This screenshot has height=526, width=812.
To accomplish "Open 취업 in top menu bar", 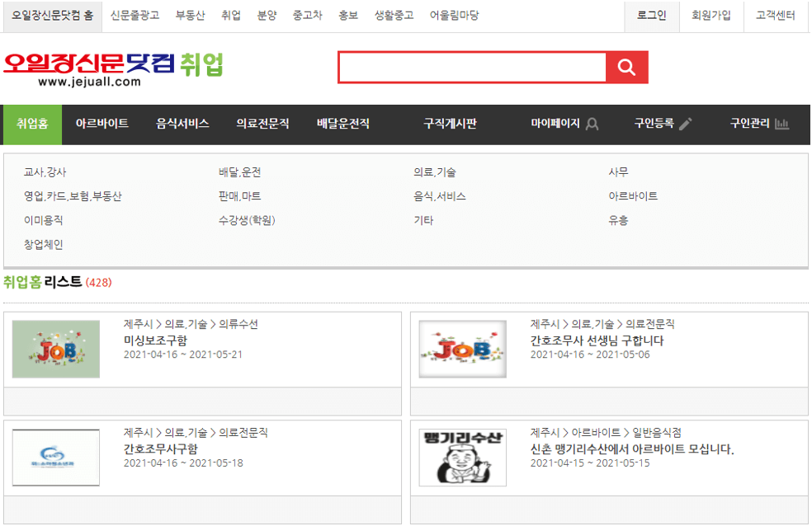I will click(231, 16).
